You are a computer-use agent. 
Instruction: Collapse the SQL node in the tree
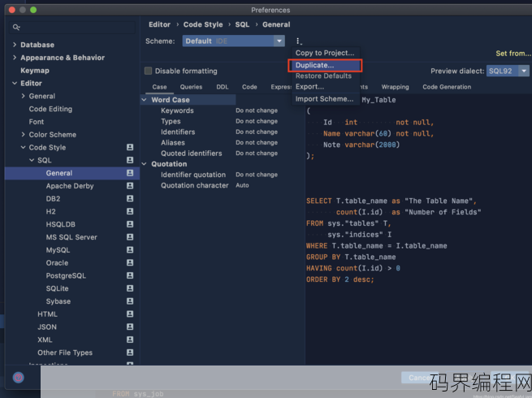tap(32, 160)
